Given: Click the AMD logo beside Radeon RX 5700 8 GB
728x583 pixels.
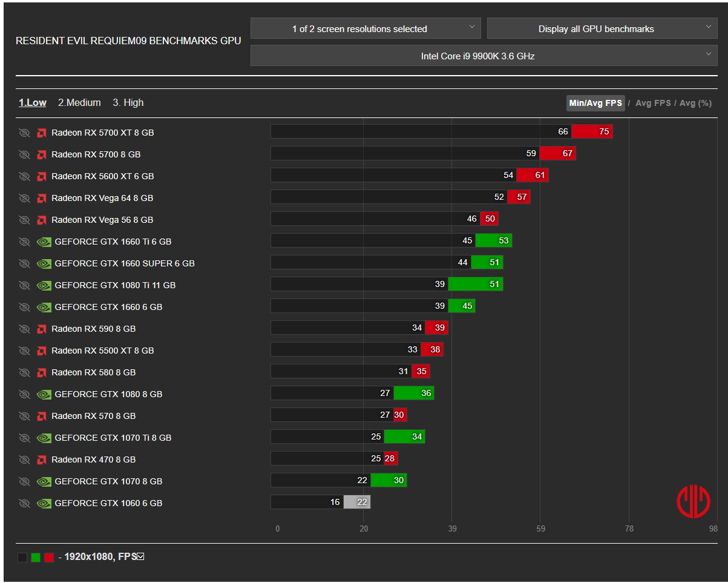Looking at the screenshot, I should tap(42, 154).
